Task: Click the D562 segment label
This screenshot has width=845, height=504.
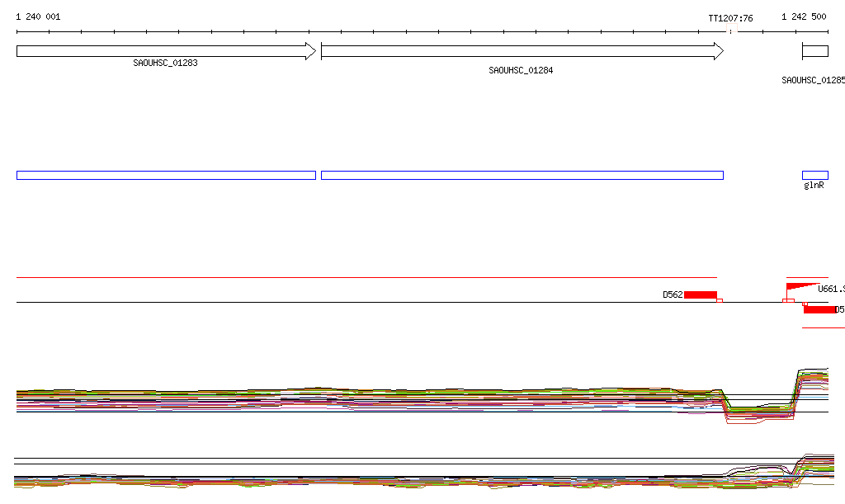Action: point(673,294)
